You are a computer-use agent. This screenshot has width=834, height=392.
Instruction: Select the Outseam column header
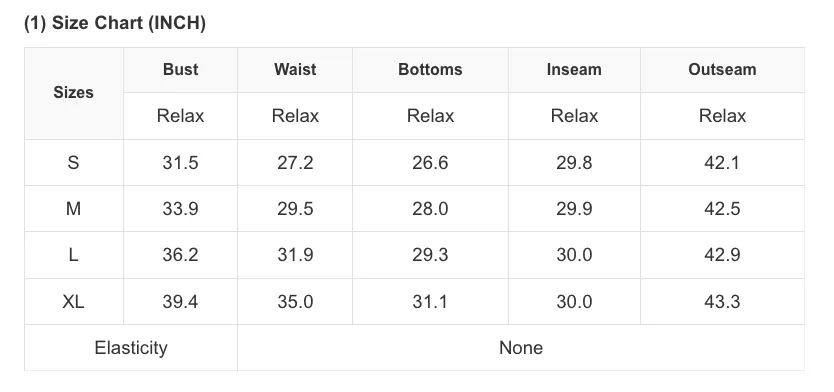pos(722,70)
